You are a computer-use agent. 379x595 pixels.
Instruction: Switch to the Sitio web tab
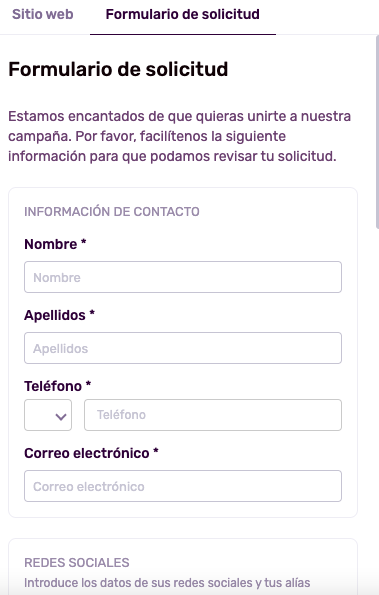(x=42, y=14)
